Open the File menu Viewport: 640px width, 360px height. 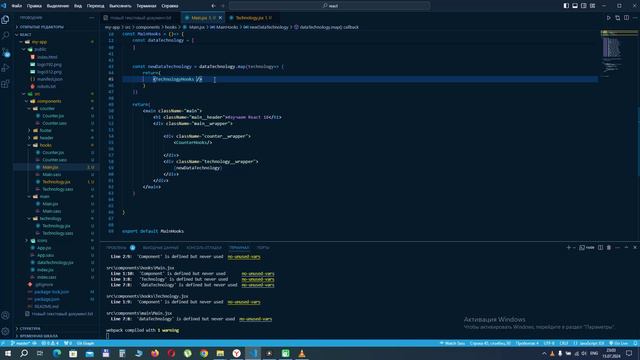tap(17, 6)
